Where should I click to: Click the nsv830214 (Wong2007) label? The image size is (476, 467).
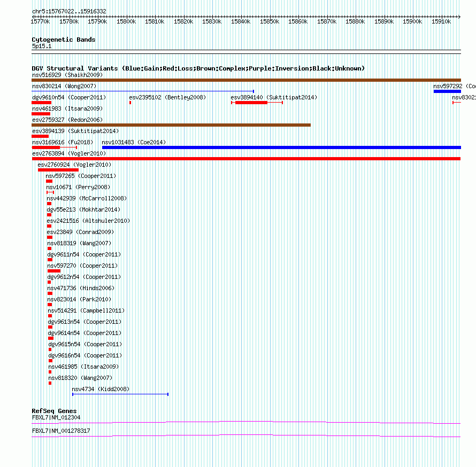[64, 86]
